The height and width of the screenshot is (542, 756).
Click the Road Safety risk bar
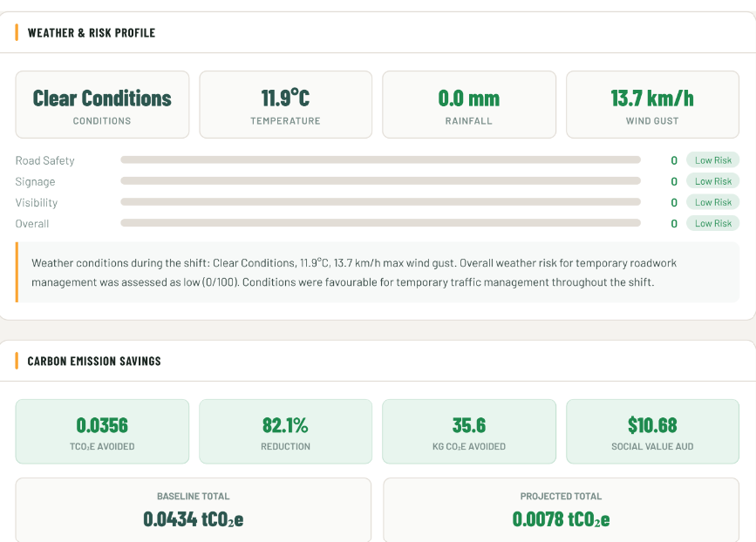(x=380, y=160)
